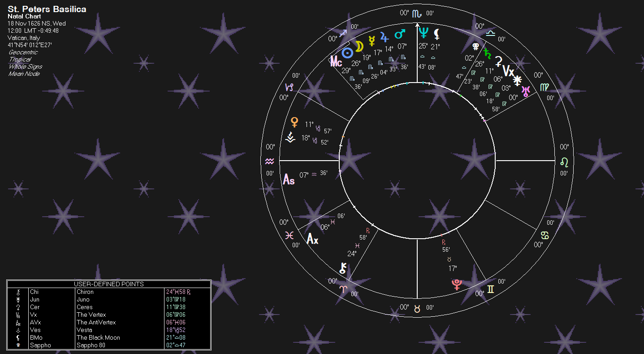Click the location Vatican, Italy
Viewport: 644px width, 354px height.
click(x=24, y=38)
